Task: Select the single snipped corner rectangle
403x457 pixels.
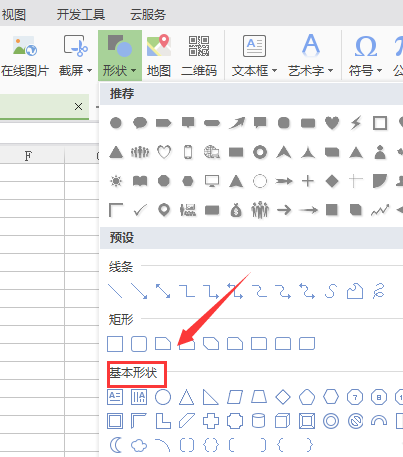Action: coord(163,344)
